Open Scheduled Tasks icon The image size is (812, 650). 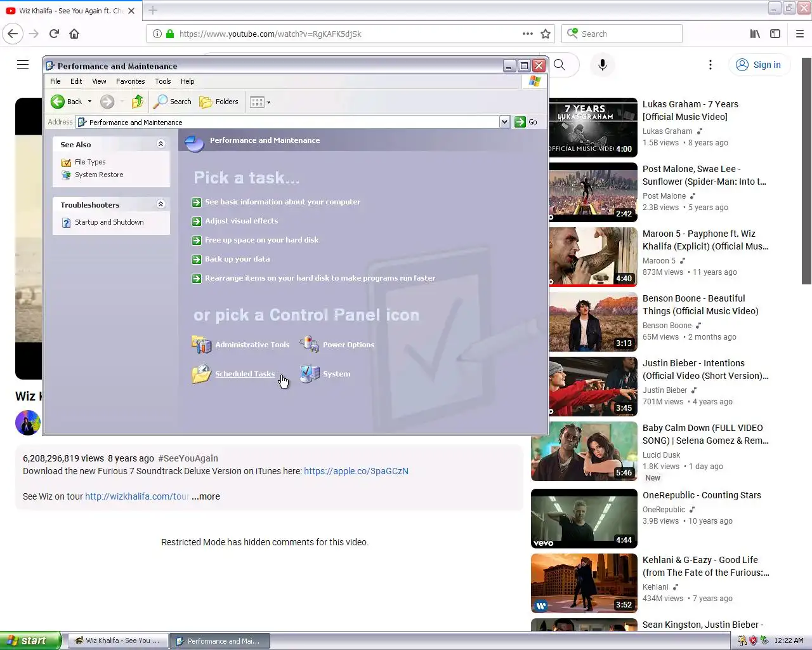pos(234,374)
